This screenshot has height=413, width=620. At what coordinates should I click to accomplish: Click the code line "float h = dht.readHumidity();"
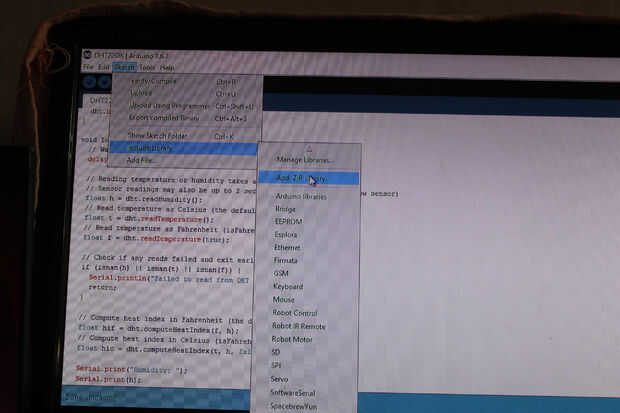145,199
